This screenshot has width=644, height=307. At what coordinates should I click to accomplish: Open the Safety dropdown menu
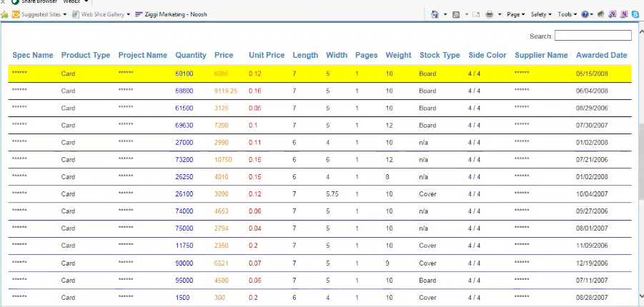pos(540,14)
